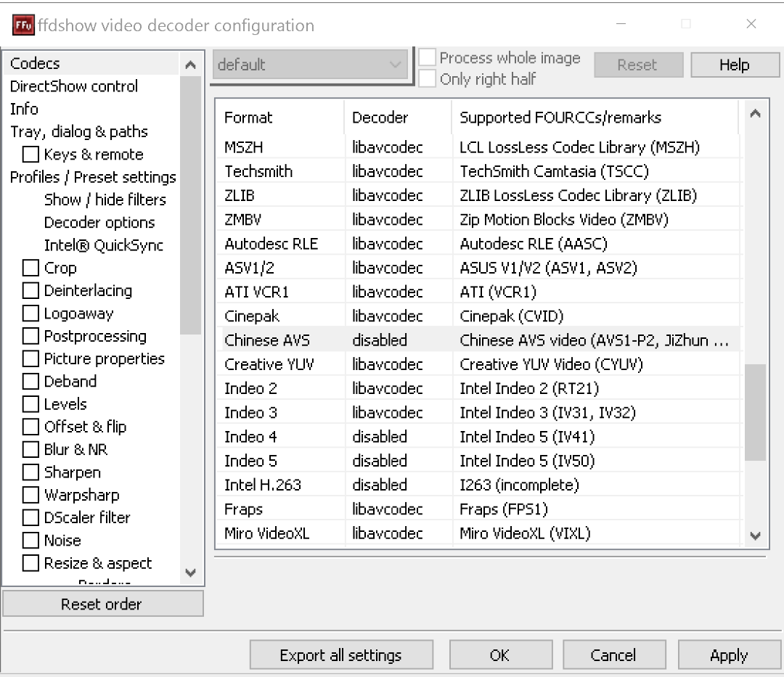Click the codec list scrollbar down arrow
This screenshot has width=784, height=677.
click(756, 536)
